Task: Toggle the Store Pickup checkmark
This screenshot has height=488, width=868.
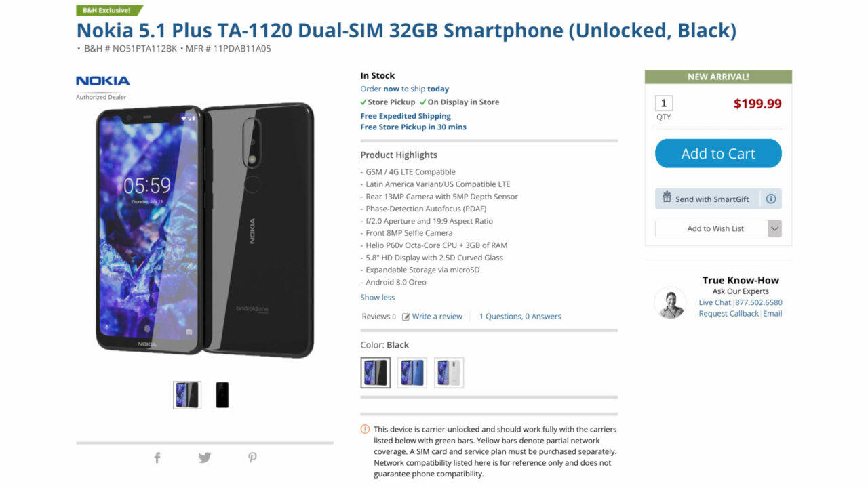Action: pos(363,102)
